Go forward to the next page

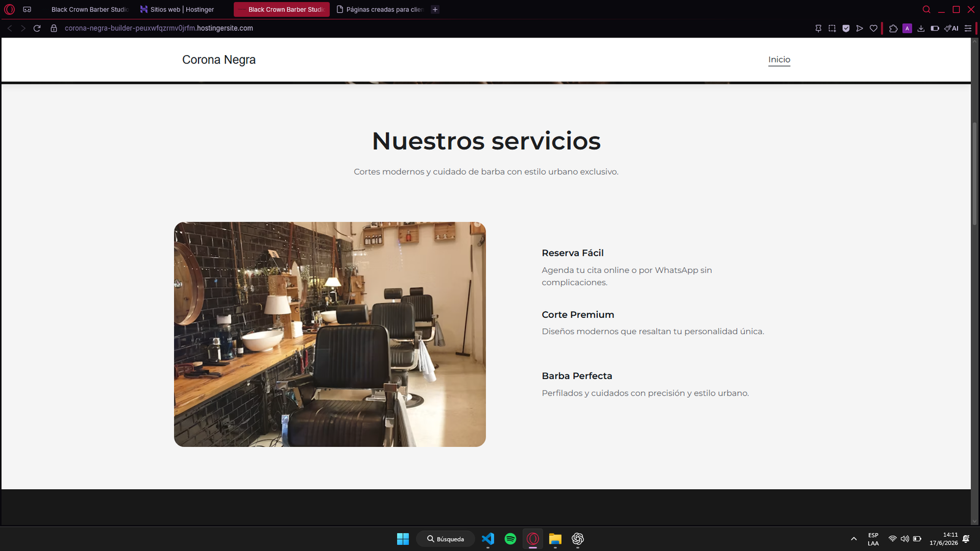click(23, 28)
